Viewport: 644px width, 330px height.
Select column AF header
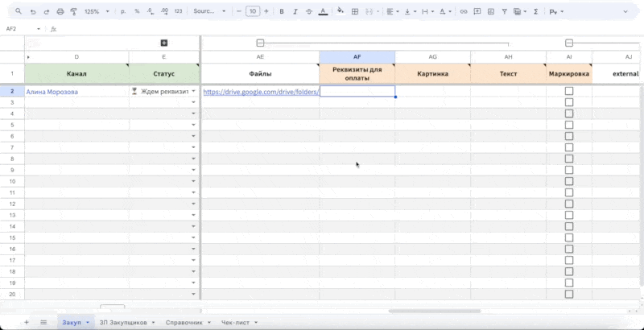(x=357, y=57)
